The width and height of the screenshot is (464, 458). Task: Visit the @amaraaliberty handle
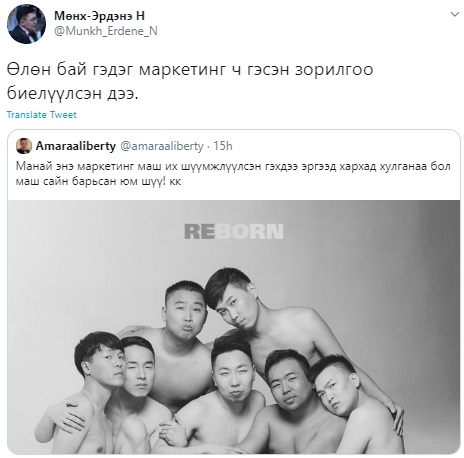[x=162, y=146]
